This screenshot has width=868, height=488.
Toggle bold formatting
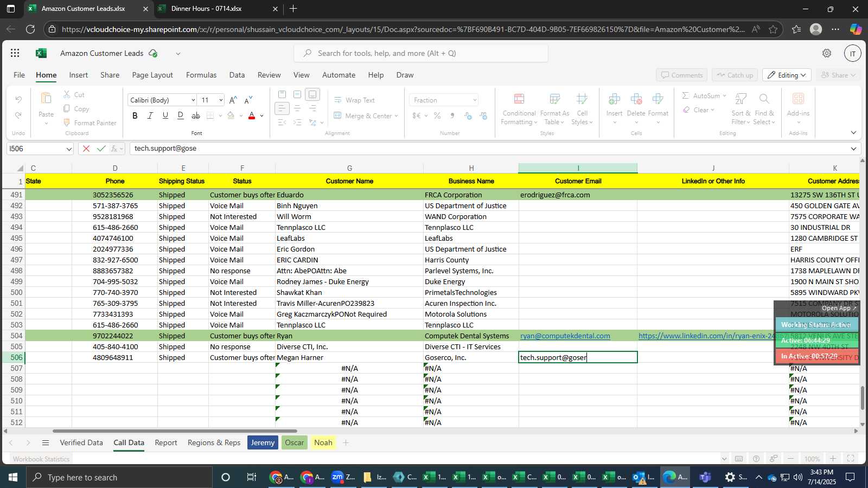[x=135, y=115]
